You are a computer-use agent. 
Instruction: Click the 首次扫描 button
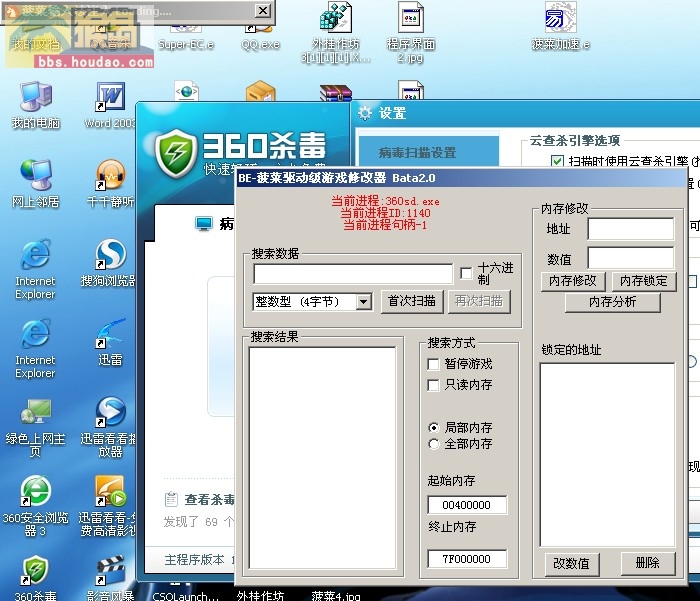[412, 301]
